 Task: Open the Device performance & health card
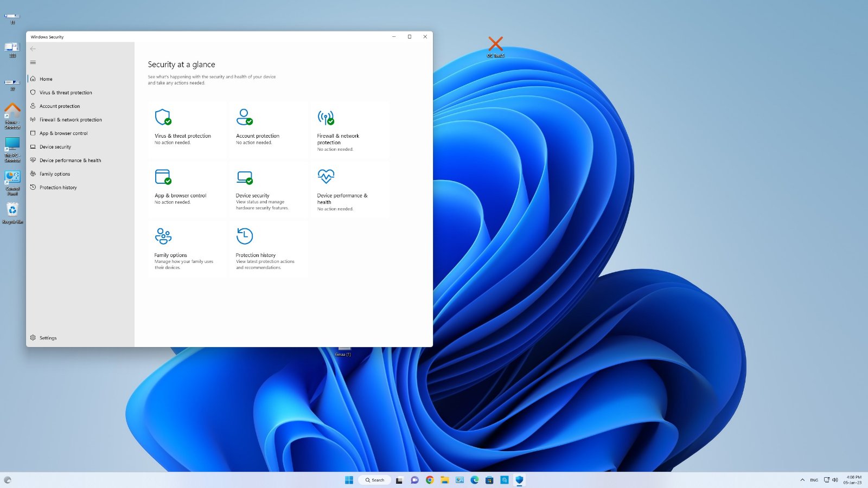tap(350, 189)
